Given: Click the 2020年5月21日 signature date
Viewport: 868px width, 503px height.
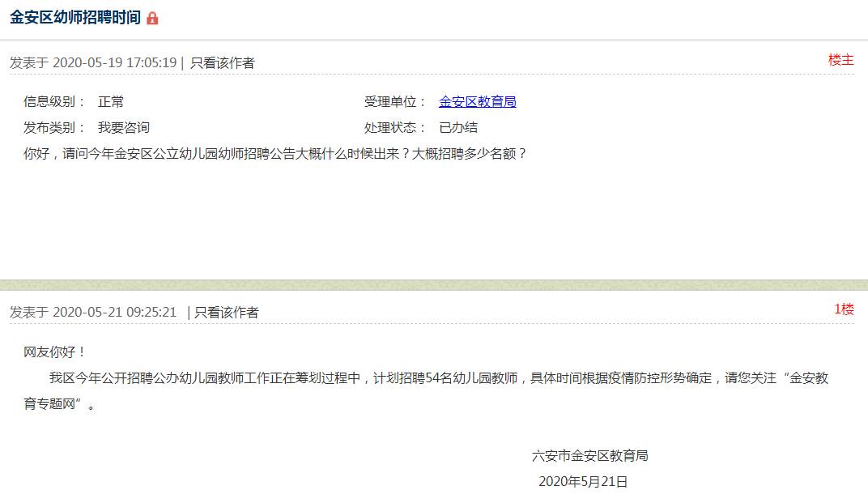Looking at the screenshot, I should pyautogui.click(x=583, y=481).
